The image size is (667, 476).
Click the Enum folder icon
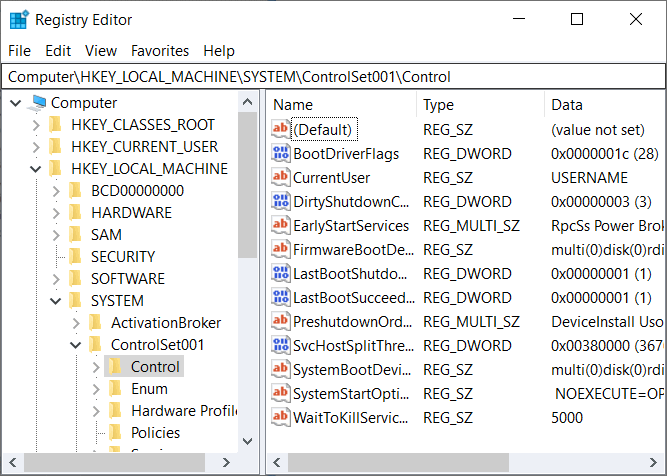115,389
